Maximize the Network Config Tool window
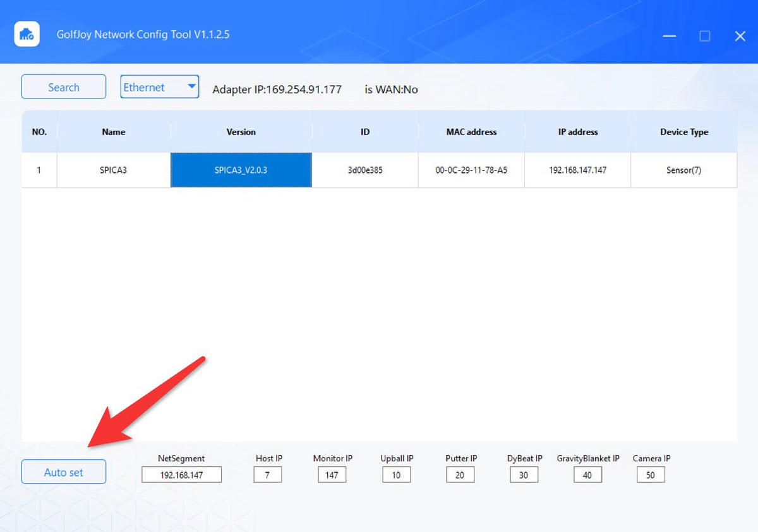This screenshot has height=532, width=758. (x=705, y=36)
